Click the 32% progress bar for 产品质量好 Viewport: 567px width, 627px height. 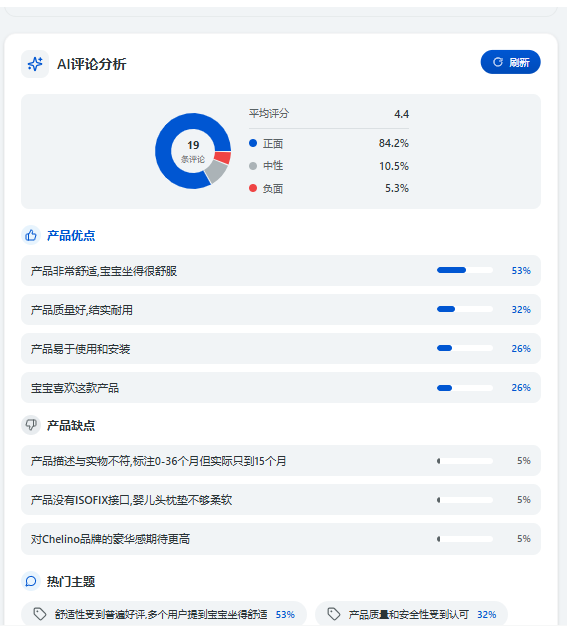[465, 309]
